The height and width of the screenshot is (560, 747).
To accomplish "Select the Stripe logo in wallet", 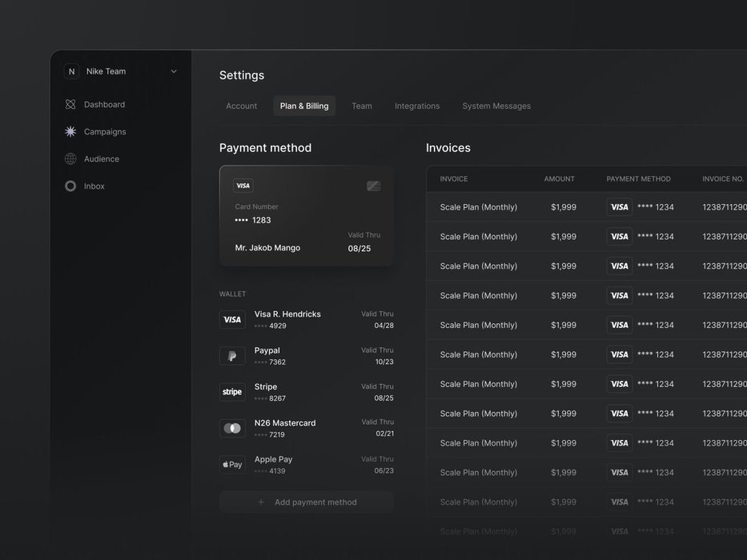I will [232, 392].
